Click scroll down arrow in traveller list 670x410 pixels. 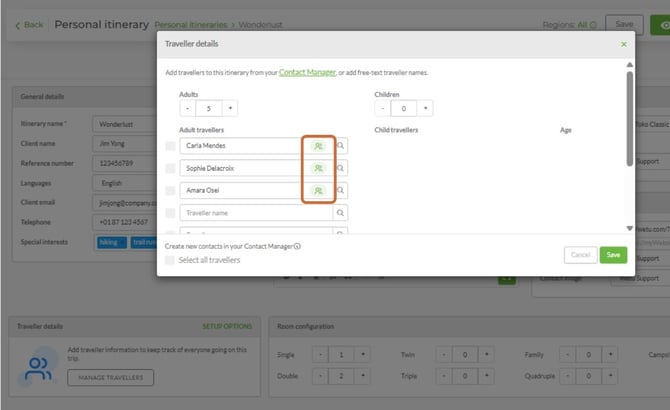[x=629, y=228]
